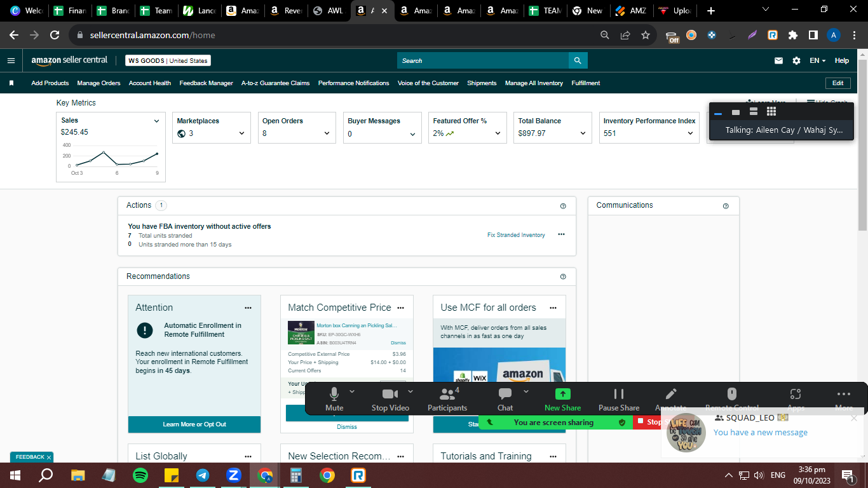Click the Fix Stranded Inventory link
The width and height of the screenshot is (868, 488).
coord(516,235)
